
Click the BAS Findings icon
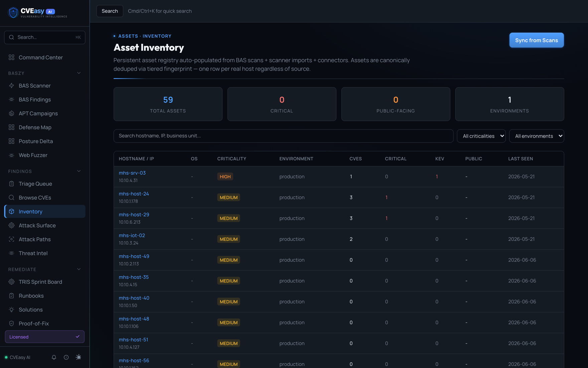pyautogui.click(x=11, y=99)
